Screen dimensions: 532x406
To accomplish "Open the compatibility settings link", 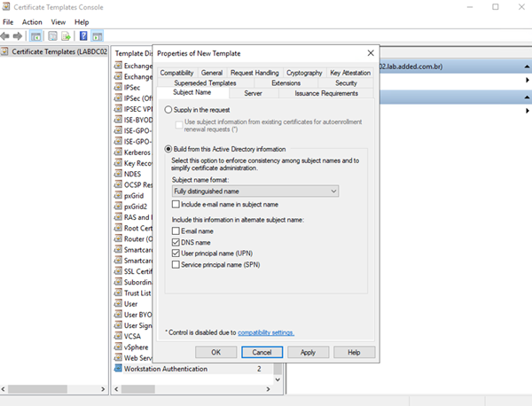I will (x=266, y=332).
